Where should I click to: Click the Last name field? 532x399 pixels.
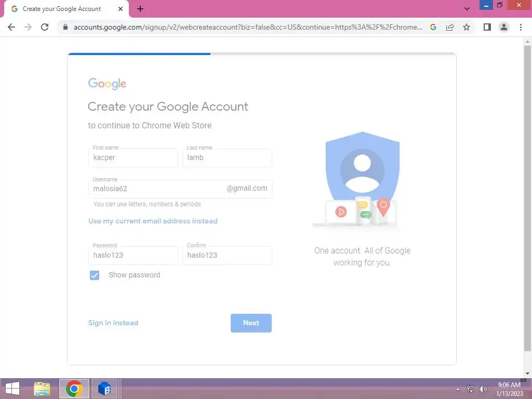click(228, 158)
